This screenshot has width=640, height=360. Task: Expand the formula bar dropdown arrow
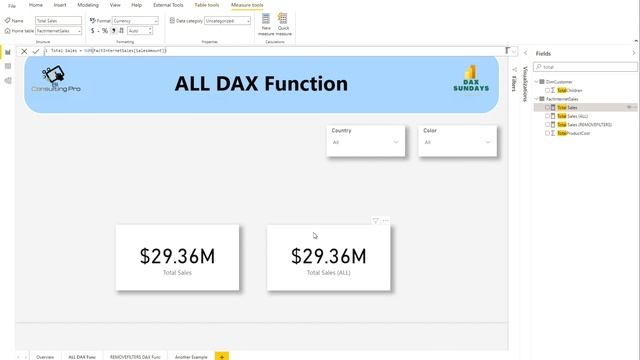[x=514, y=51]
